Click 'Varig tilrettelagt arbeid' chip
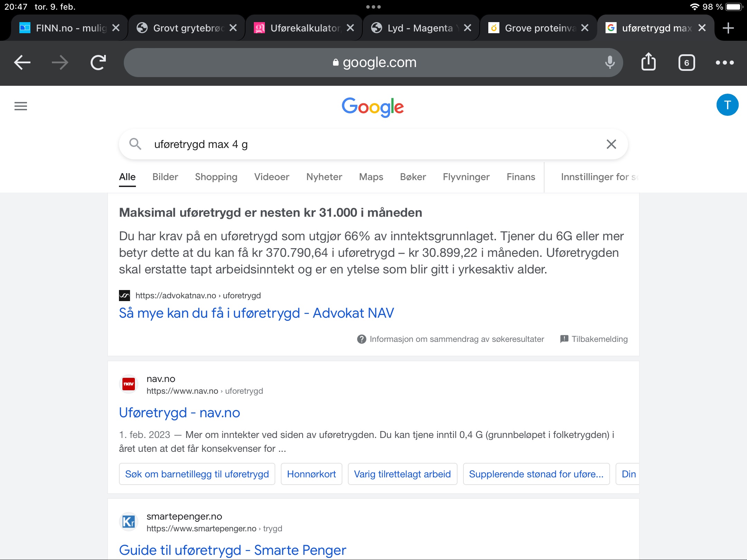 [x=403, y=474]
